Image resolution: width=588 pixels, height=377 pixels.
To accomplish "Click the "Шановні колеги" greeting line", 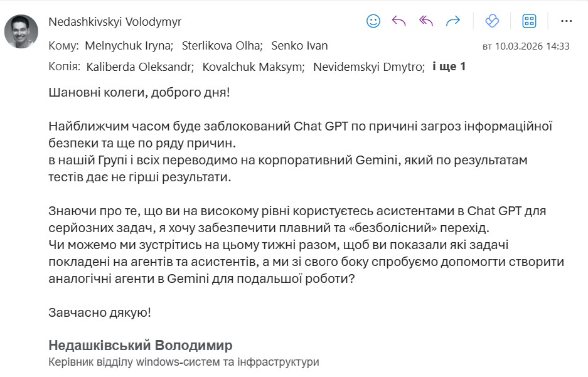I will (139, 93).
